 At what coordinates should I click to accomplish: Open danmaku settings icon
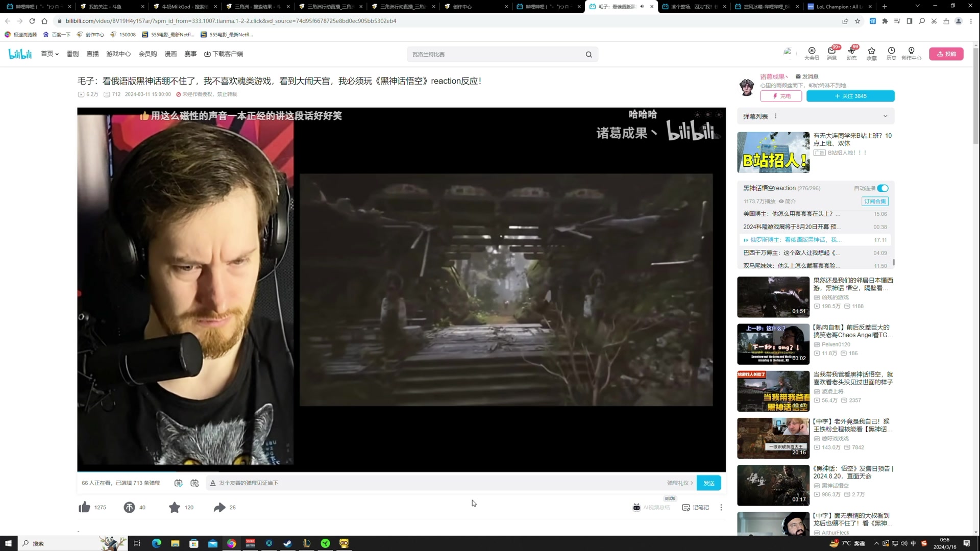(194, 483)
